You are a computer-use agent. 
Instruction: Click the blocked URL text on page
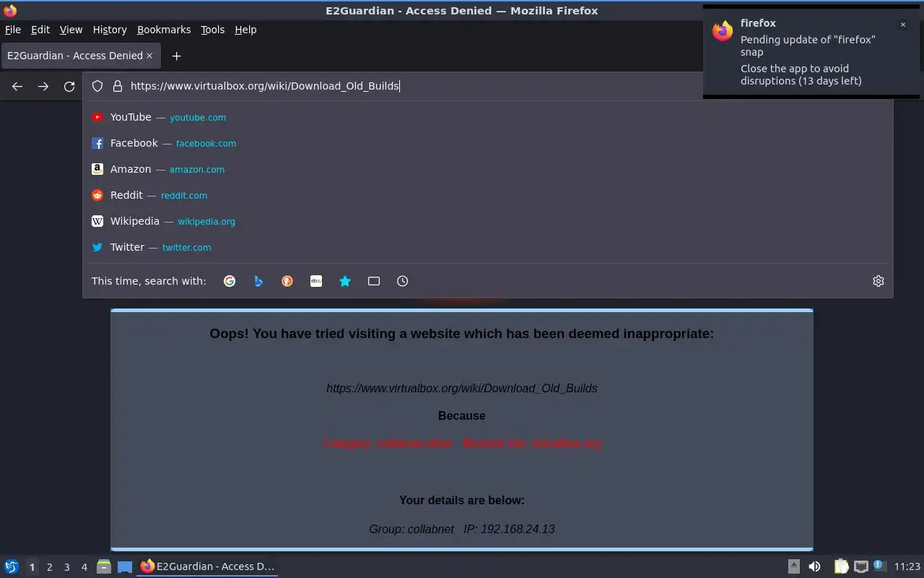click(462, 388)
